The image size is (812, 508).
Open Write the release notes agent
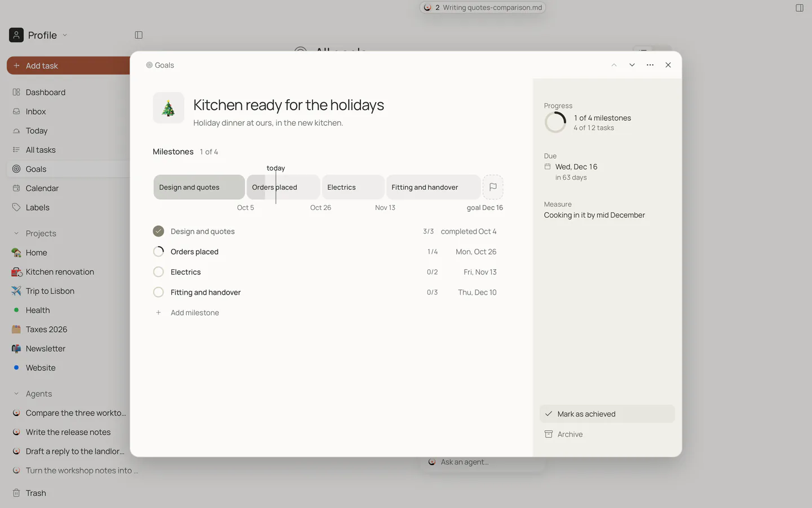[68, 432]
